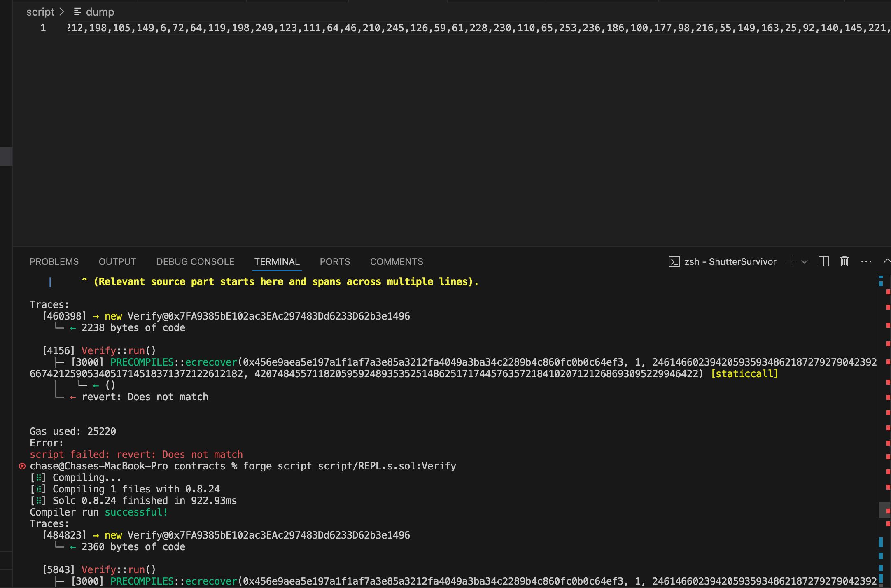Click the 'dump' breadcrumb file
This screenshot has width=891, height=588.
click(100, 12)
